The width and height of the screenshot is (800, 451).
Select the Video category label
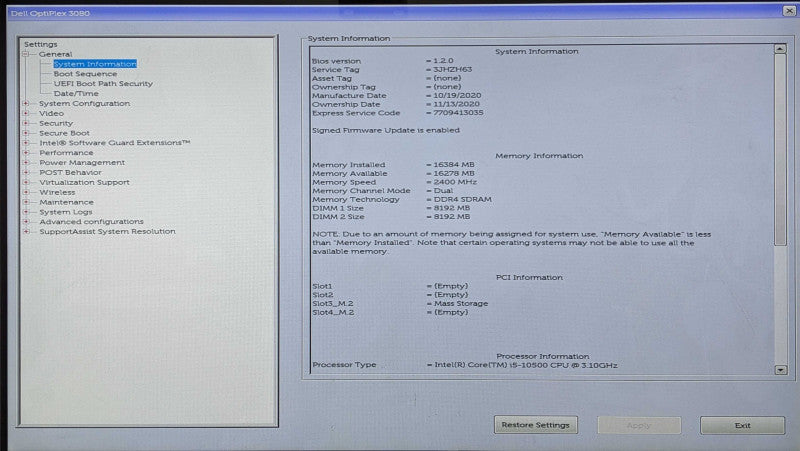(x=52, y=113)
